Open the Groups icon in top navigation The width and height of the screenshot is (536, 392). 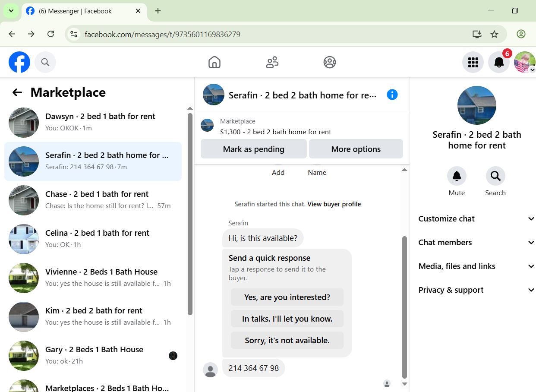(330, 62)
